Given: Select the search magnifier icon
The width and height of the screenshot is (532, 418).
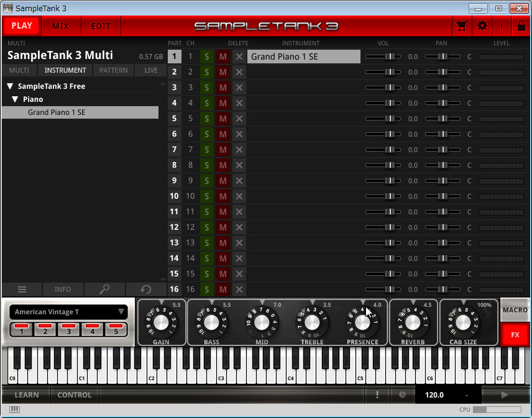Looking at the screenshot, I should click(104, 289).
